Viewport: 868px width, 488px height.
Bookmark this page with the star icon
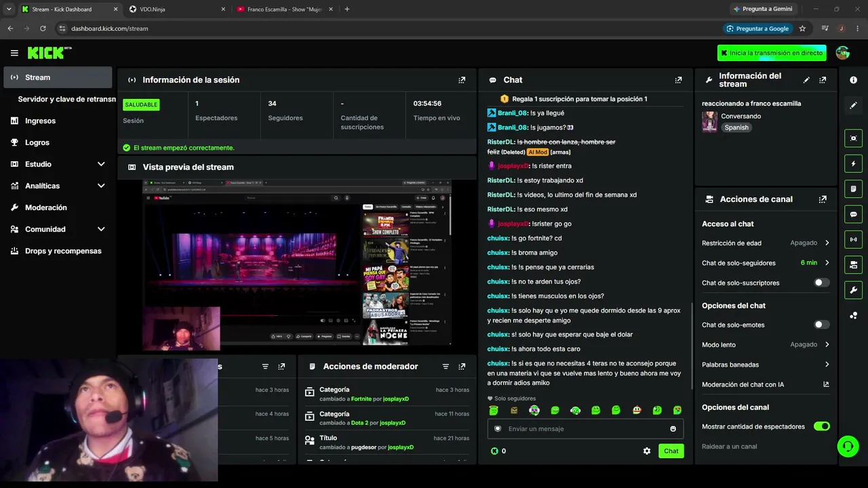tap(802, 28)
